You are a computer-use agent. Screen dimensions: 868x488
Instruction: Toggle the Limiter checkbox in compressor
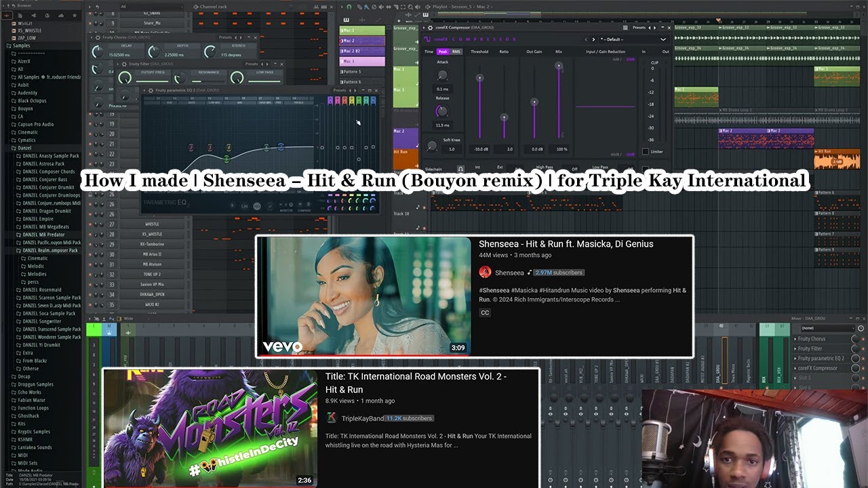(x=646, y=152)
